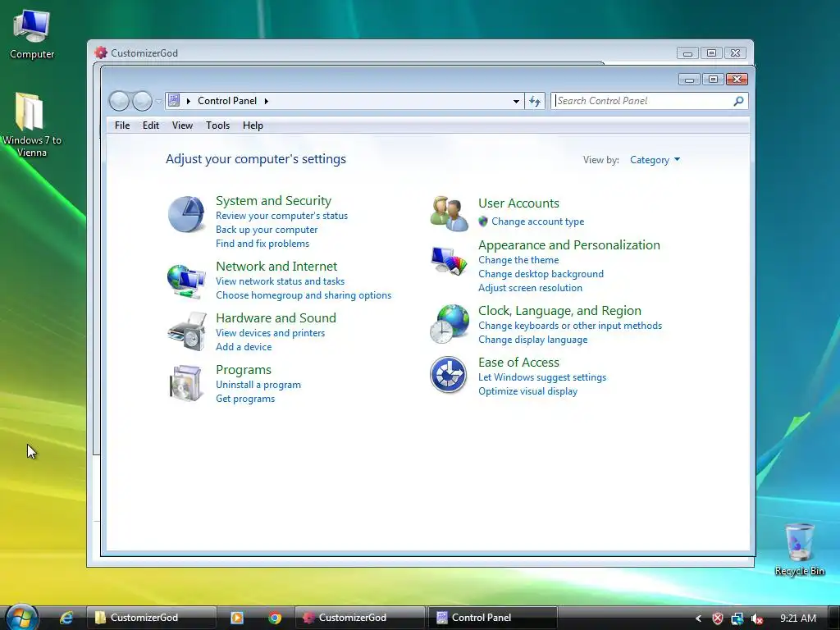The image size is (840, 630).
Task: Click Review your computer's status
Action: 282,216
